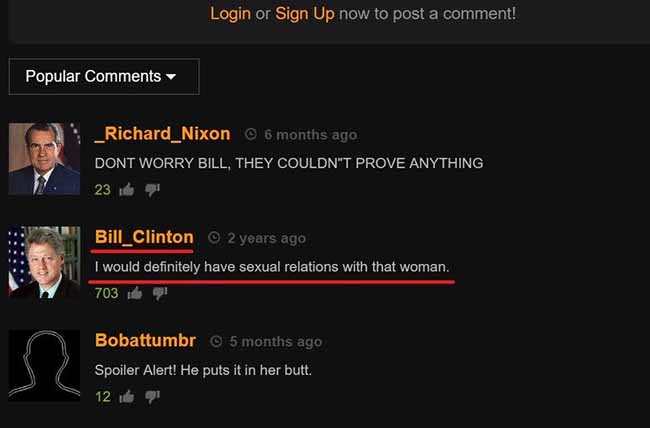Select the Bill_Clinton avatar picture
The width and height of the screenshot is (650, 428).
44,263
